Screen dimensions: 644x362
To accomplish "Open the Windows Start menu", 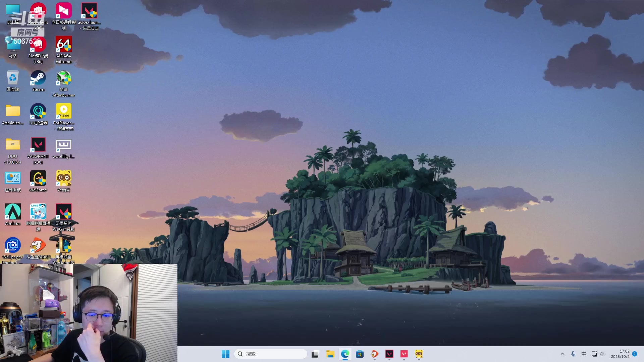I will pos(225,354).
